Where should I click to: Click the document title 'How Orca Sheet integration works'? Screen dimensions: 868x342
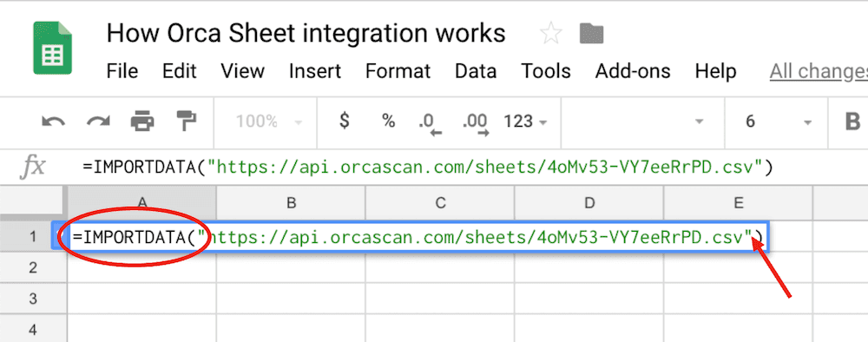(306, 33)
